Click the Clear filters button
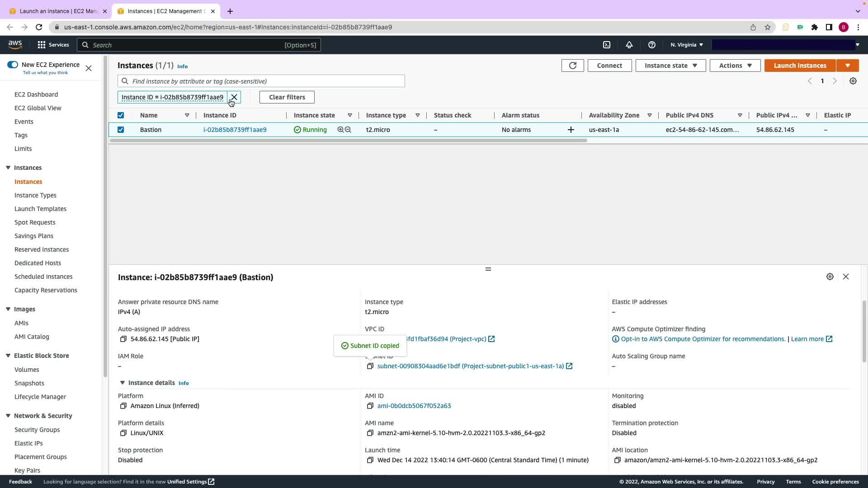The width and height of the screenshot is (868, 488). click(287, 97)
